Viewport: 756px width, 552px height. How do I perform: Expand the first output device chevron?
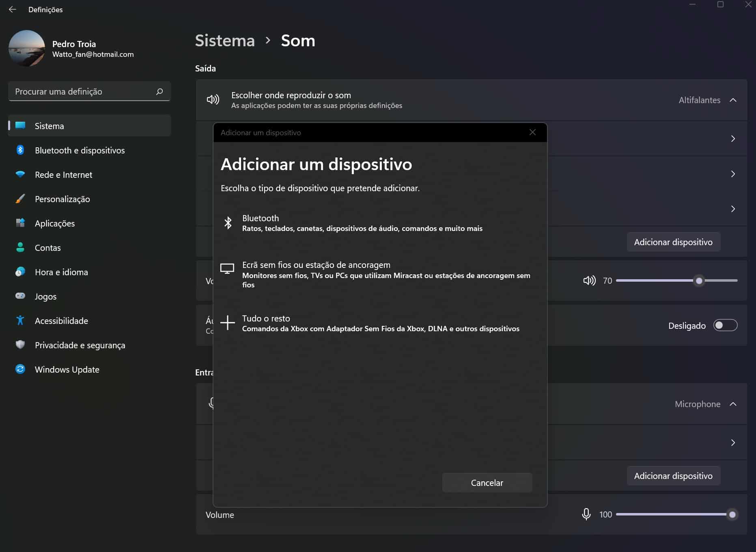coord(733,139)
